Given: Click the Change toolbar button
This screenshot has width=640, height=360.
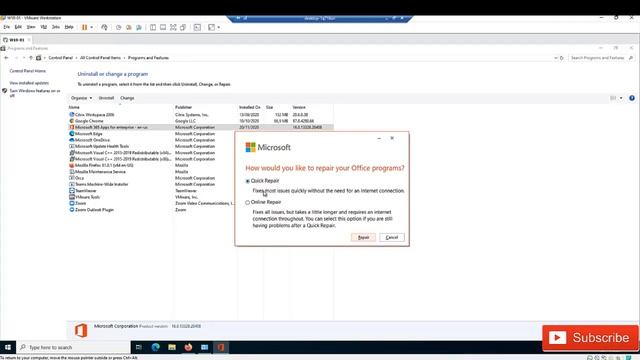Looking at the screenshot, I should click(127, 98).
